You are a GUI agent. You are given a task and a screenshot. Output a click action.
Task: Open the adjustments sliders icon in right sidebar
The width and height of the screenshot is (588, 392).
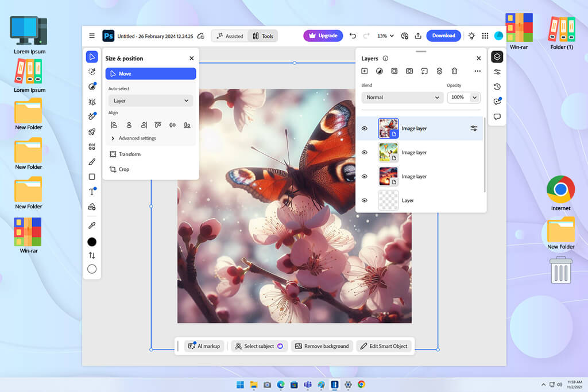click(497, 72)
